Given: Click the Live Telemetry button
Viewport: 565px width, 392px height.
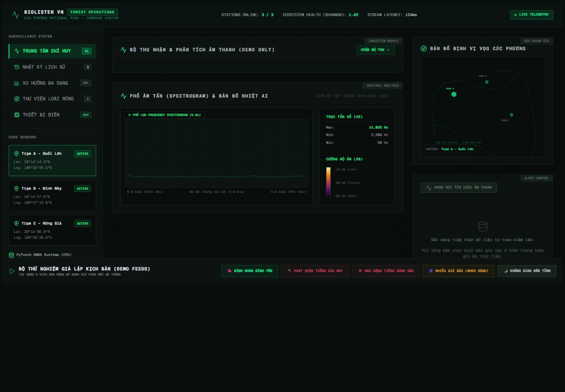Looking at the screenshot, I should click(x=532, y=15).
